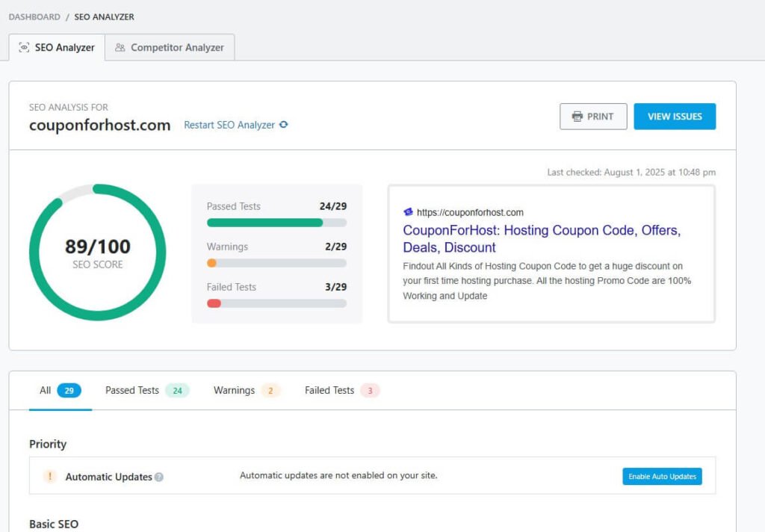The image size is (765, 532).
Task: Click the Competitor Analyzer people icon
Action: click(x=120, y=47)
